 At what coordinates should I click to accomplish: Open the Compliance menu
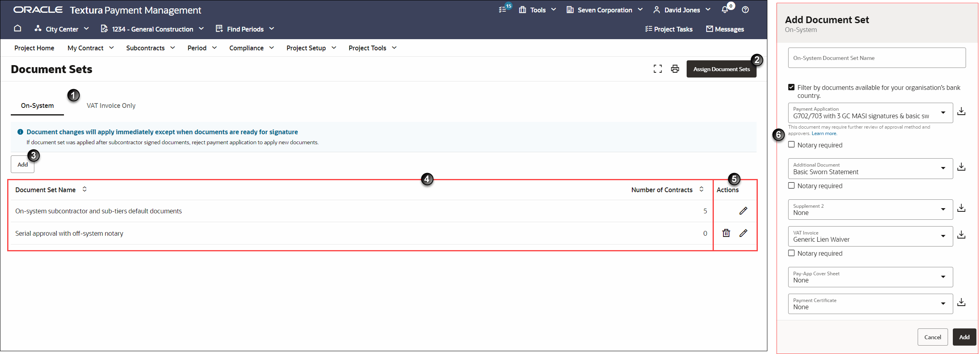[x=251, y=48]
